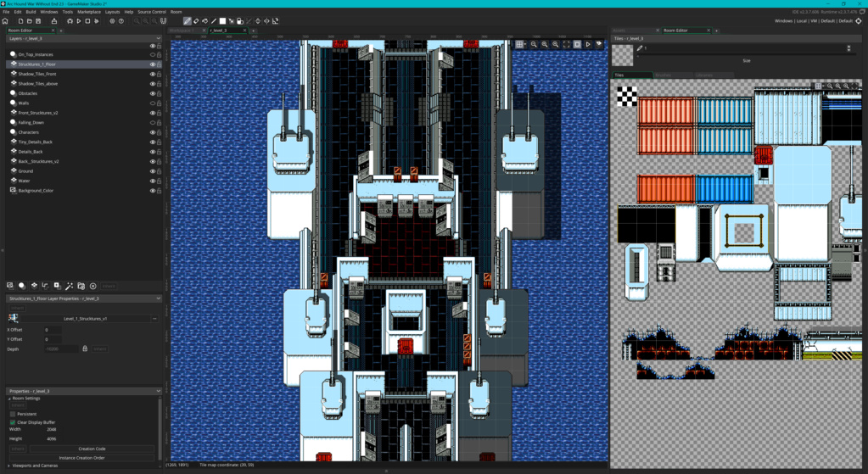Open the Start Page home icon
The height and width of the screenshot is (474, 868).
pyautogui.click(x=5, y=21)
